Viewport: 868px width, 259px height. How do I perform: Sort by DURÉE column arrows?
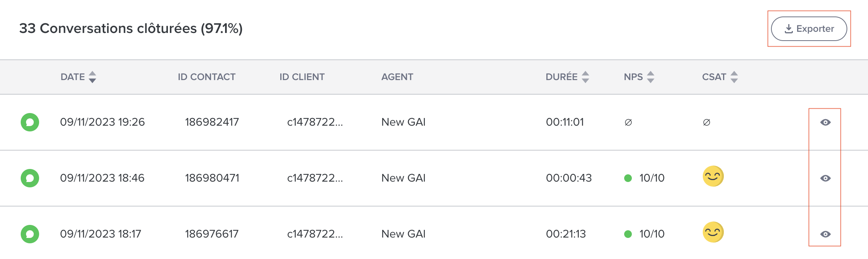[585, 77]
